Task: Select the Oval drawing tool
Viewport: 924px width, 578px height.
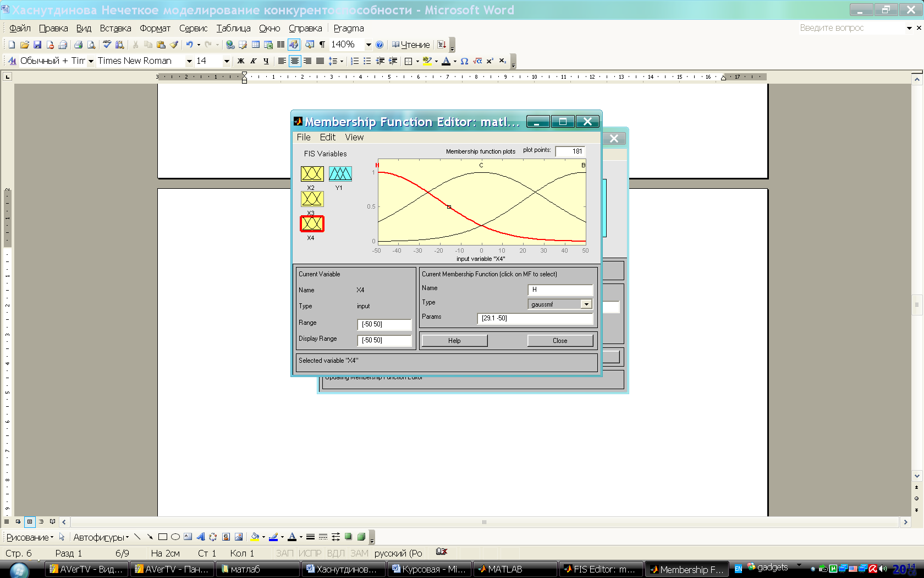Action: click(x=175, y=537)
